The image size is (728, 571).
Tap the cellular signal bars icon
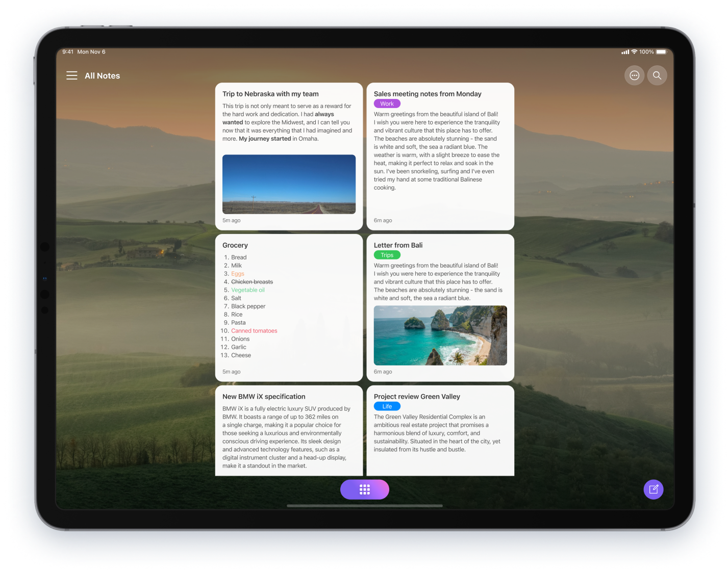[x=625, y=52]
